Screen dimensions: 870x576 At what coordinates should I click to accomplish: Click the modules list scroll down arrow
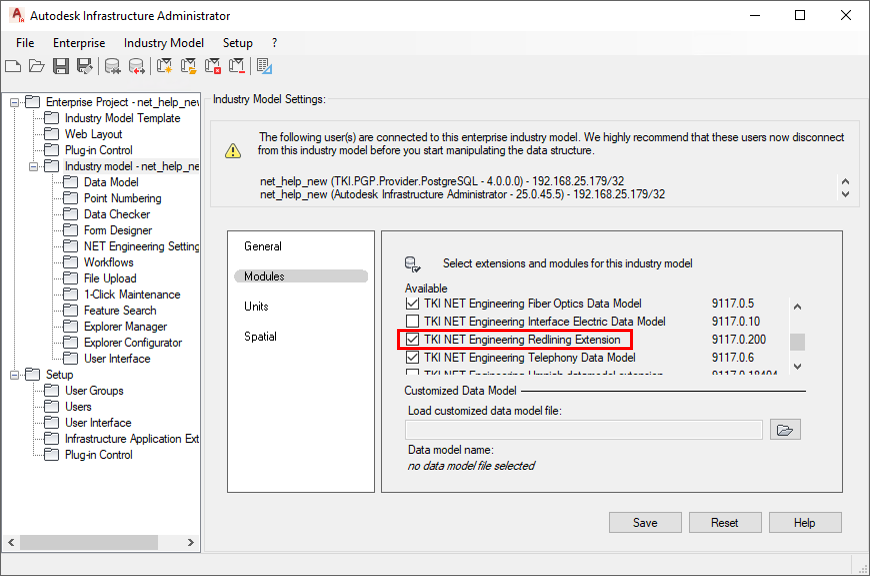coord(797,366)
